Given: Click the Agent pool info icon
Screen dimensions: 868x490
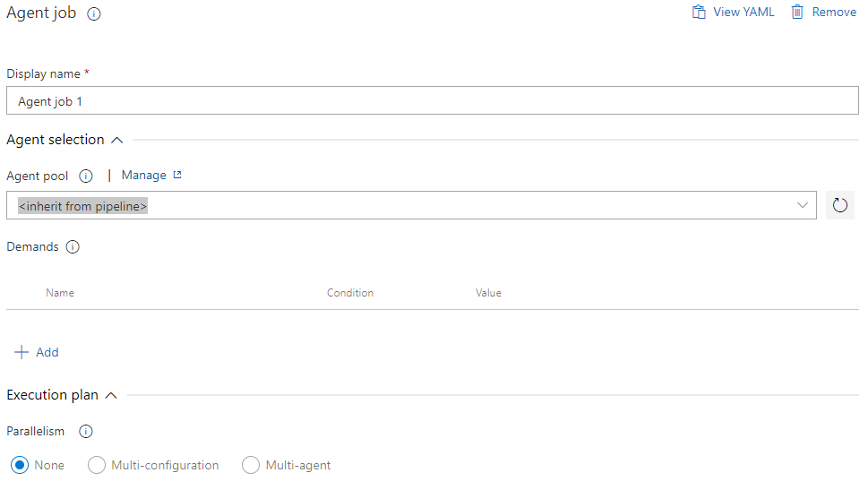Looking at the screenshot, I should (x=86, y=176).
